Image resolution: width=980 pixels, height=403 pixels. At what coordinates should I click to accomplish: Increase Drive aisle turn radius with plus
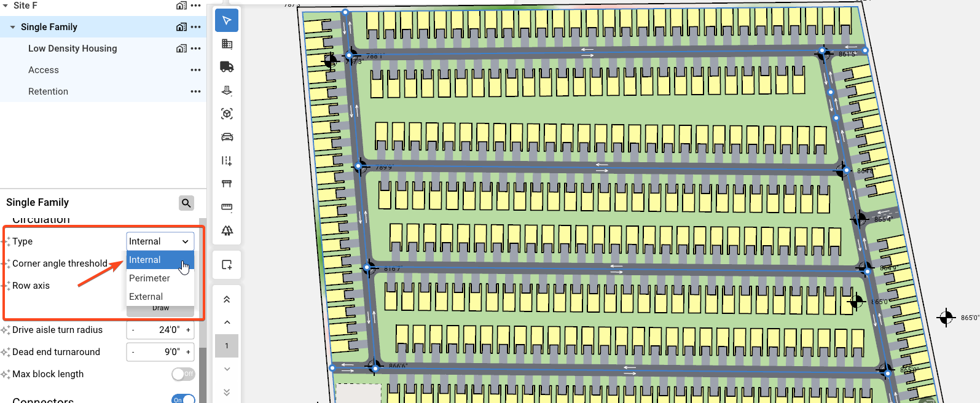coord(188,330)
